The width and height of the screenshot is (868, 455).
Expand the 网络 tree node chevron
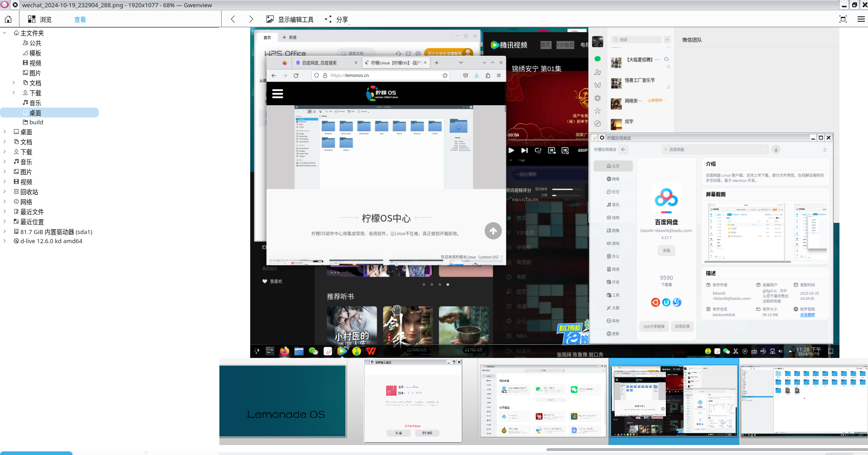click(x=5, y=201)
